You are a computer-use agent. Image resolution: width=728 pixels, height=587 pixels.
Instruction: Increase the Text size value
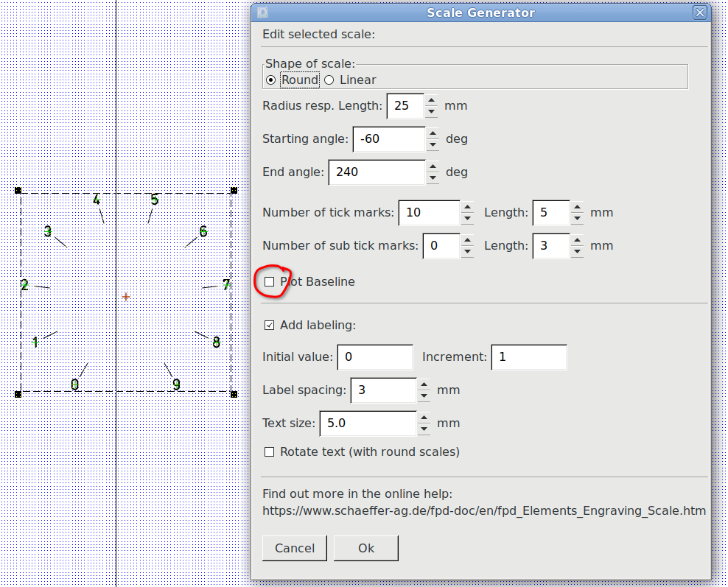pos(424,418)
